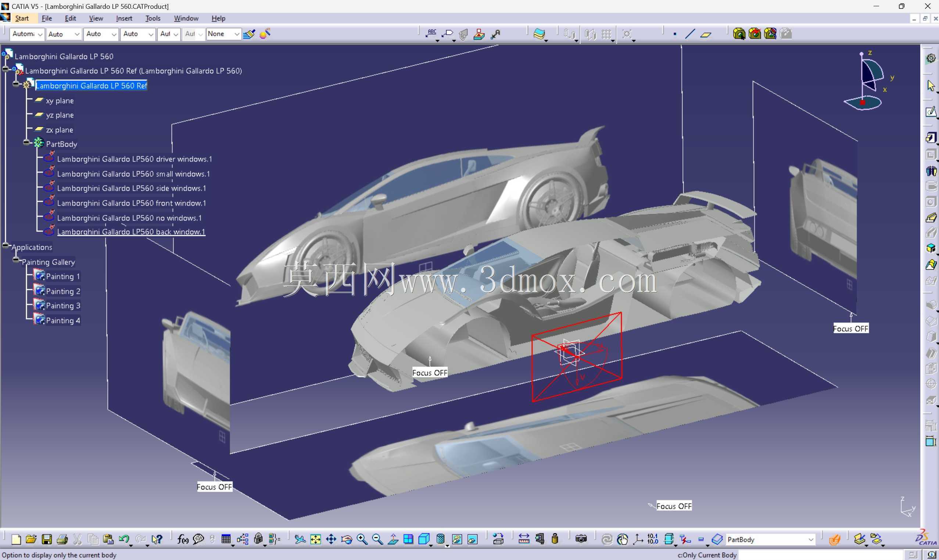
Task: Open the Window menu
Action: click(x=186, y=18)
